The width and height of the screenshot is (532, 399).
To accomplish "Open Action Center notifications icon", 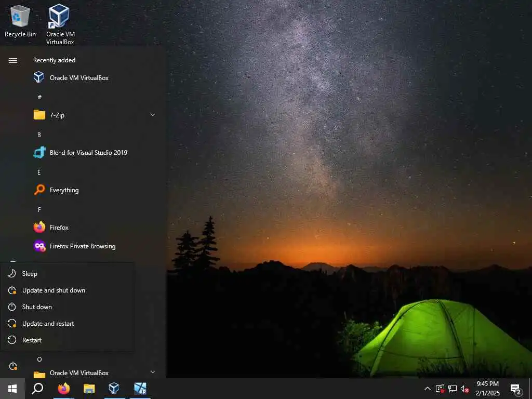I will [x=516, y=389].
